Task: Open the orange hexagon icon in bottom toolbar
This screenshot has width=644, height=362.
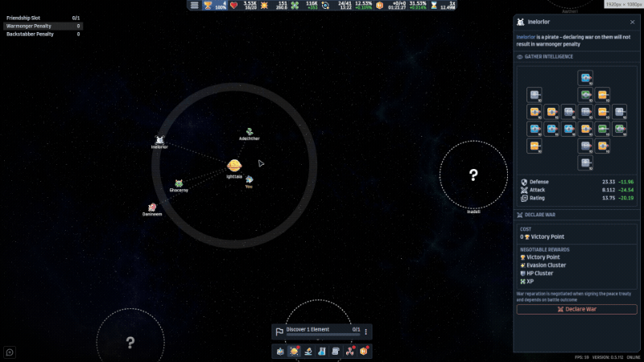Action: tap(364, 352)
